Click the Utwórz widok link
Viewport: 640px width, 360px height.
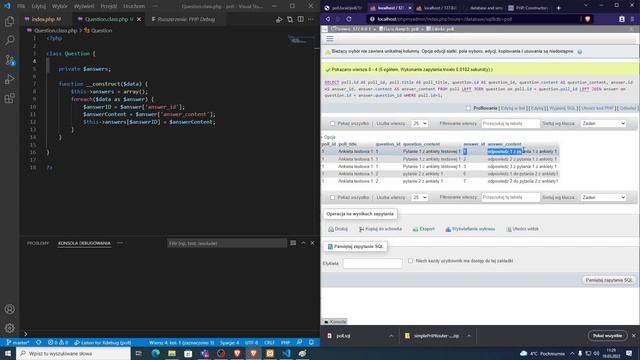522,229
